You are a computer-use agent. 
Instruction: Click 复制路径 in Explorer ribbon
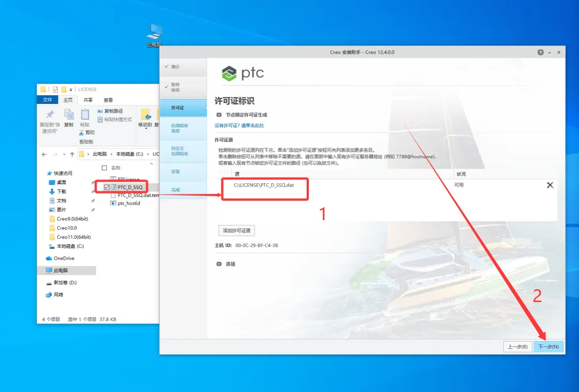tap(110, 111)
